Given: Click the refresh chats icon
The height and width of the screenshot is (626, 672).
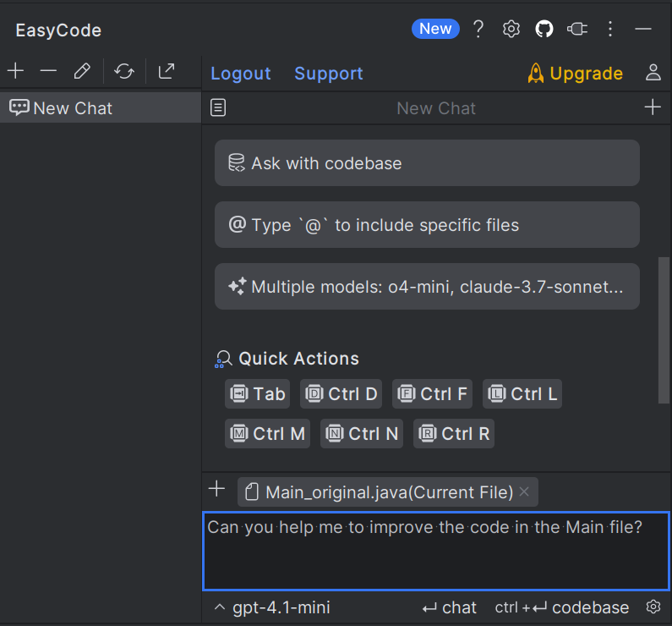Looking at the screenshot, I should 124,71.
